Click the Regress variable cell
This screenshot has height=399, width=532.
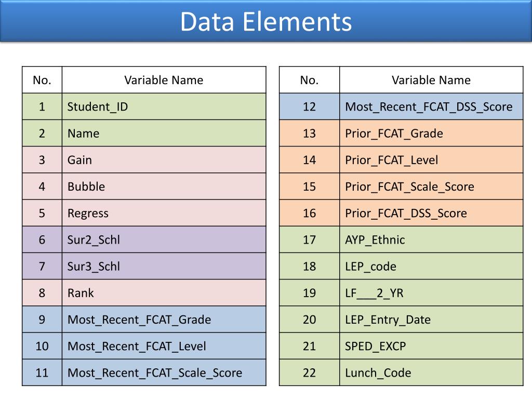click(x=164, y=213)
